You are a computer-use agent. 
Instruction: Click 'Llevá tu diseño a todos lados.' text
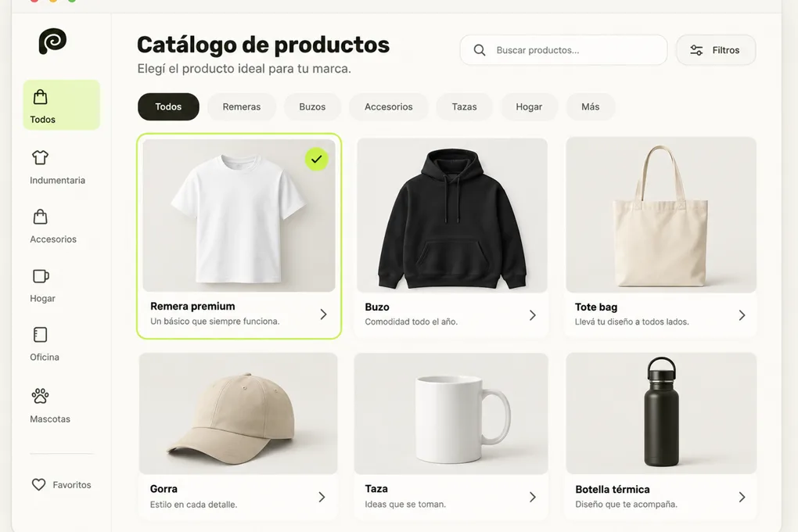[631, 322]
